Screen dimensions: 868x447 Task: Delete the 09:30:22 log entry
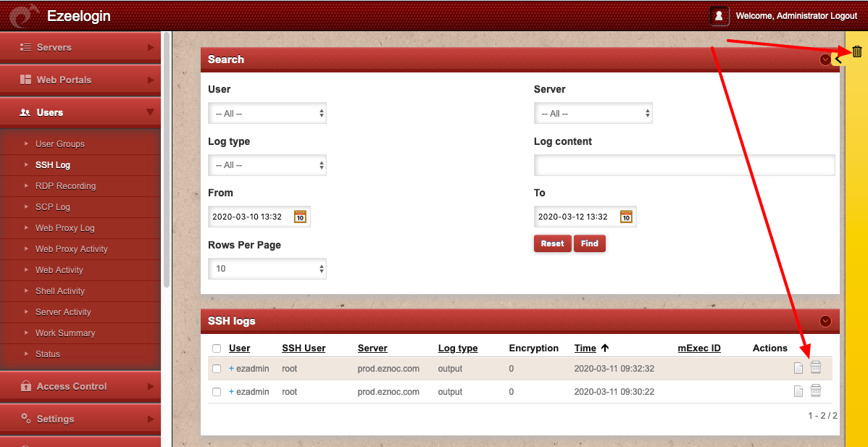[x=815, y=390]
